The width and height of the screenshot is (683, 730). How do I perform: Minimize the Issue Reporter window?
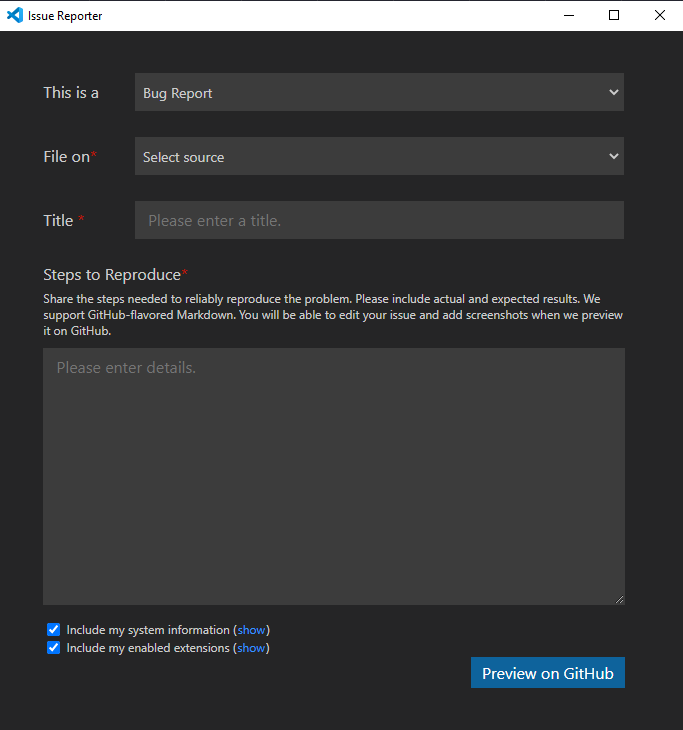(x=568, y=15)
